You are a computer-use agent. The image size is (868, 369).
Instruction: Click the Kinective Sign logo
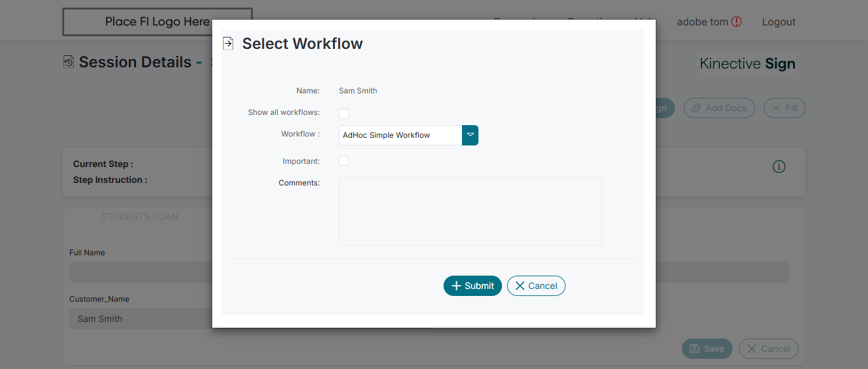[747, 64]
